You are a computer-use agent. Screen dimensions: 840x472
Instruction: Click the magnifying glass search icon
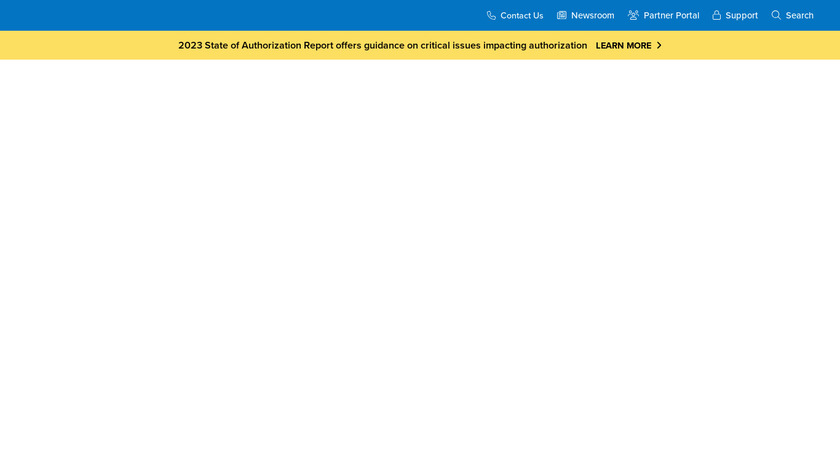[x=776, y=15]
